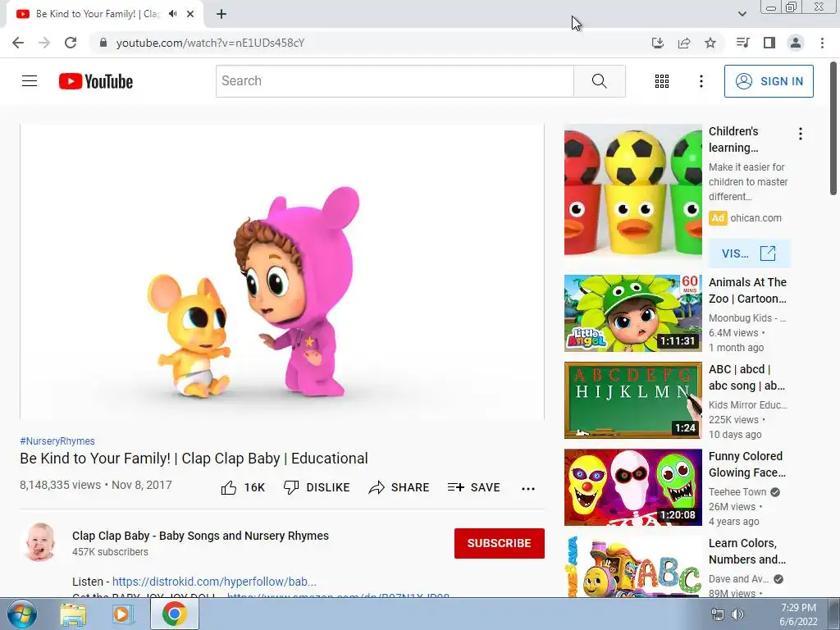
Task: Mute the tab via speaker icon
Action: [x=172, y=14]
